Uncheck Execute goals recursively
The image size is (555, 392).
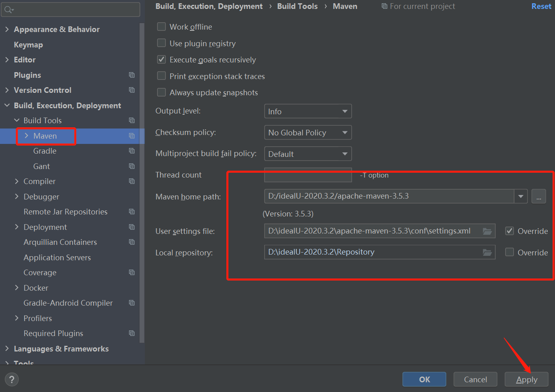pos(161,60)
